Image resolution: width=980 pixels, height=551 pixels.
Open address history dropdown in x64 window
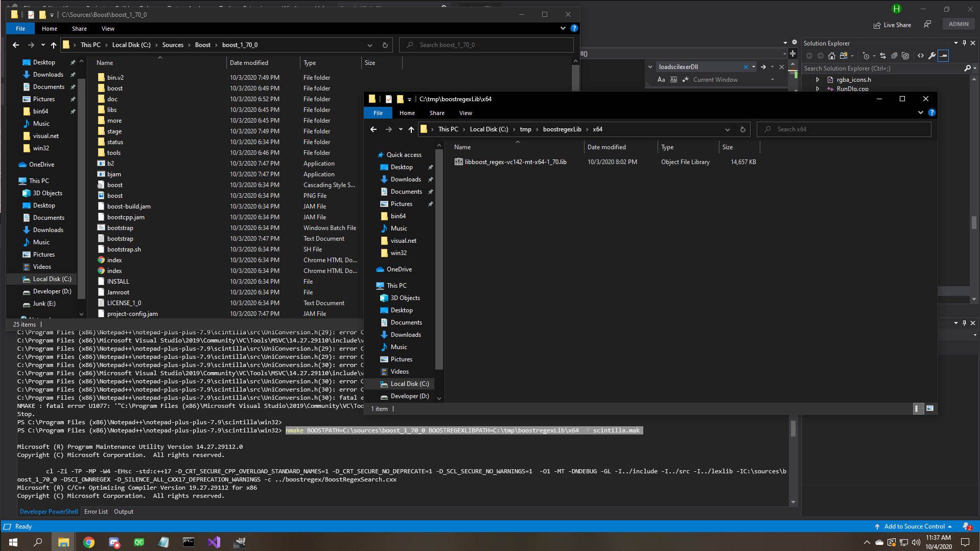727,129
